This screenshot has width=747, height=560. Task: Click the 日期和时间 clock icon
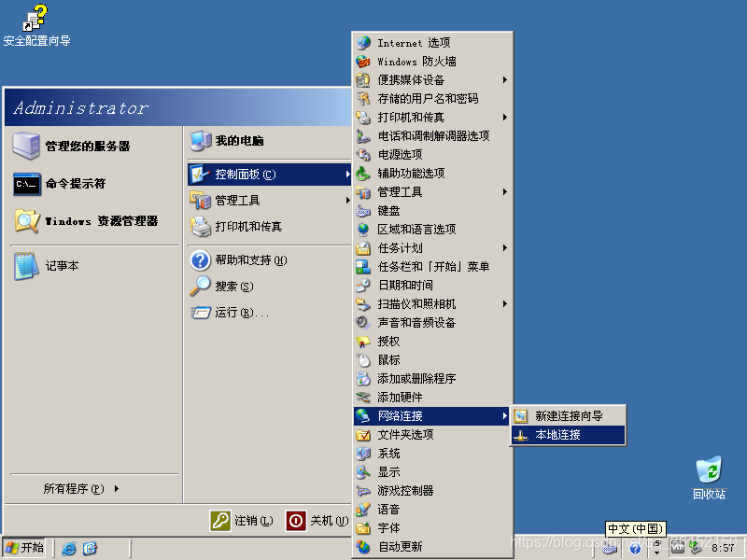point(363,286)
